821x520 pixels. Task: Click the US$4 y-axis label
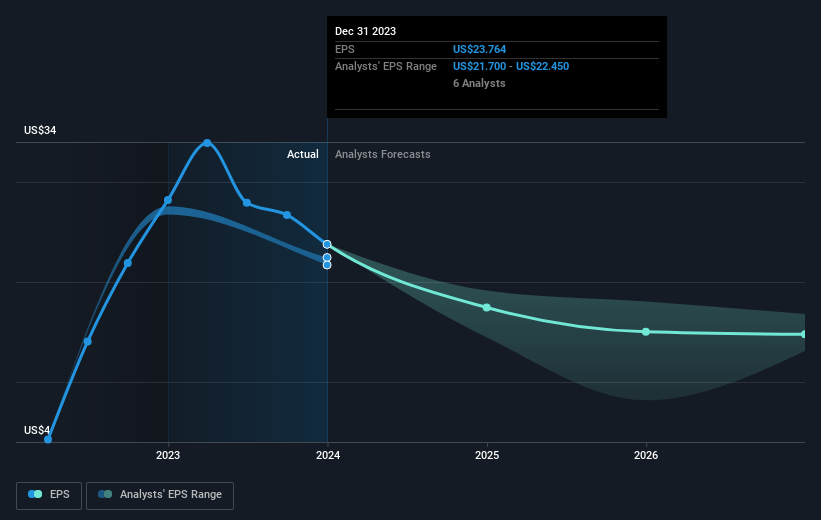coord(37,430)
